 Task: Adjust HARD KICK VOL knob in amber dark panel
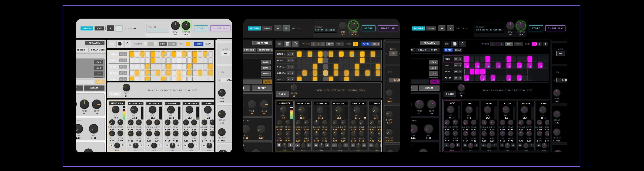(283, 110)
